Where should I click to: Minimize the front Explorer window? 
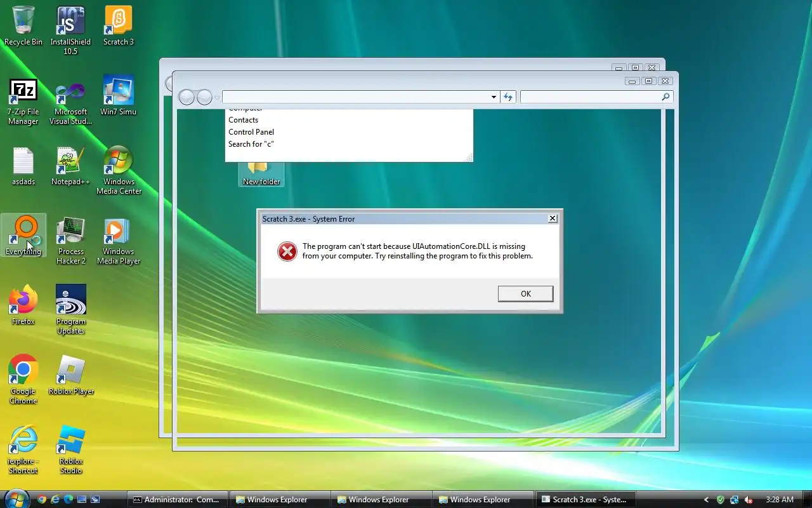pyautogui.click(x=632, y=81)
